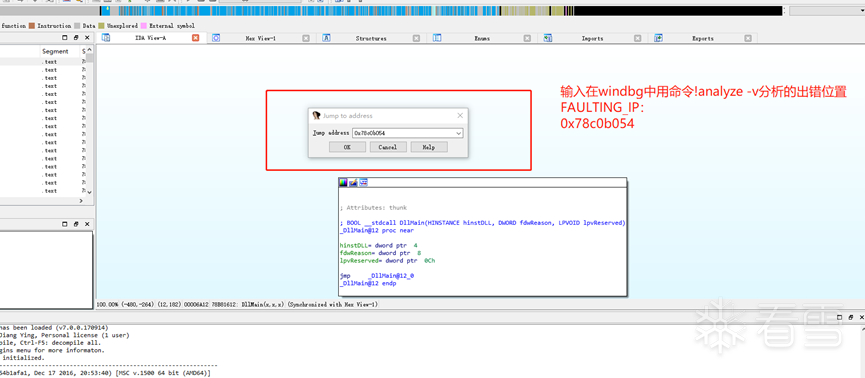Image resolution: width=865 pixels, height=378 pixels.
Task: Click OK in Jump to address dialog
Action: (x=347, y=147)
